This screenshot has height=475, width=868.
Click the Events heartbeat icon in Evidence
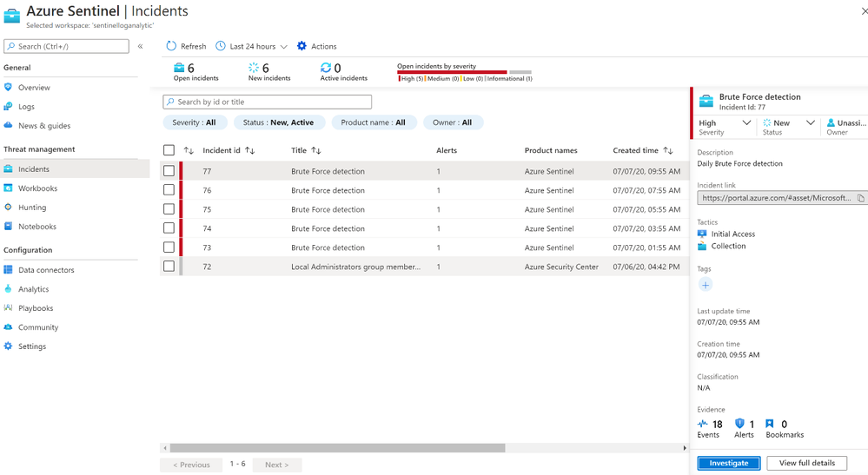click(703, 424)
